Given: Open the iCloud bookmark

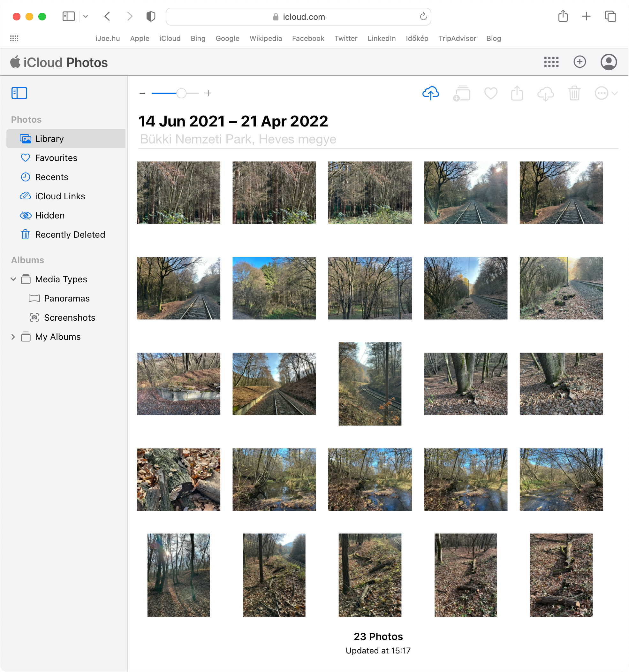Looking at the screenshot, I should coord(170,39).
